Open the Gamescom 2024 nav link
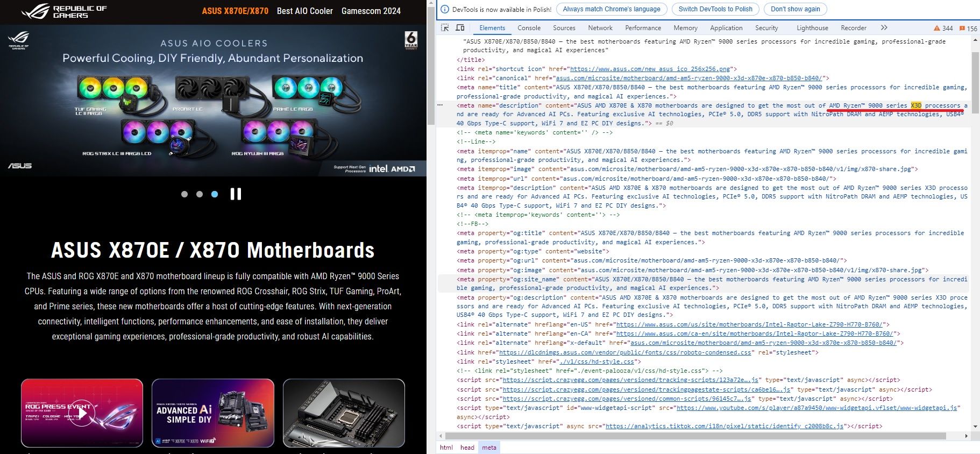980x454 pixels. coord(371,11)
